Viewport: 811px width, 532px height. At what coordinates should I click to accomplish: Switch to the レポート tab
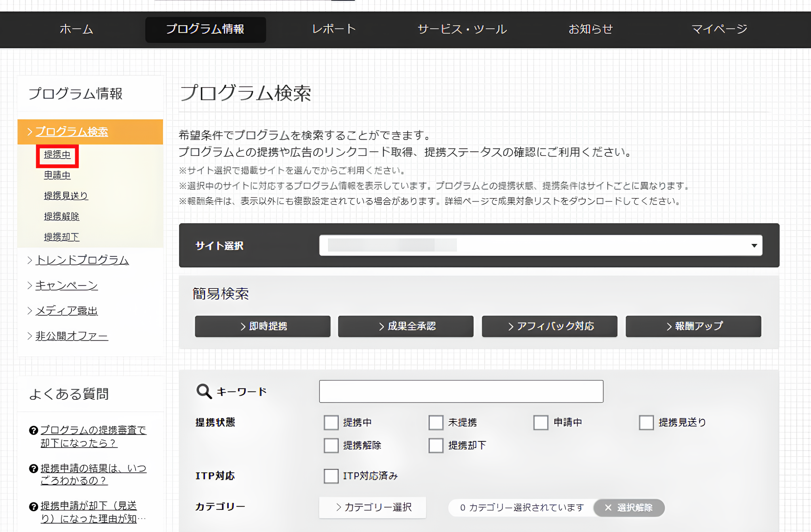(x=333, y=29)
